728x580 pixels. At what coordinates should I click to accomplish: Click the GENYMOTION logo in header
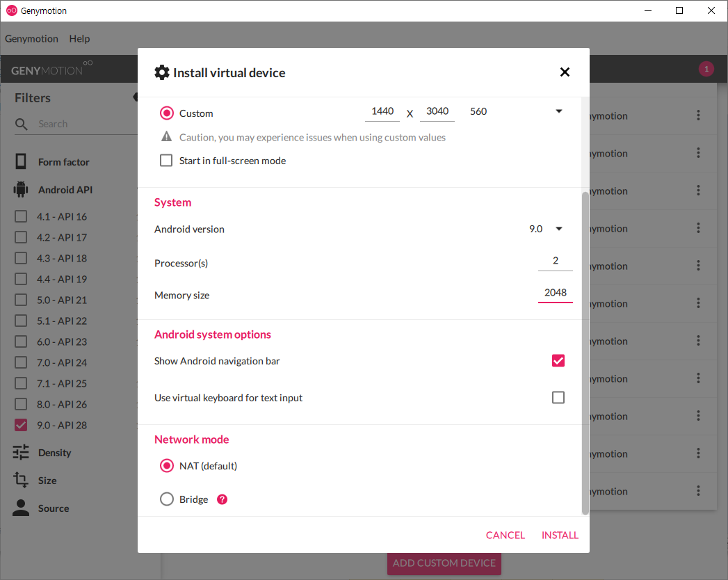pos(51,70)
